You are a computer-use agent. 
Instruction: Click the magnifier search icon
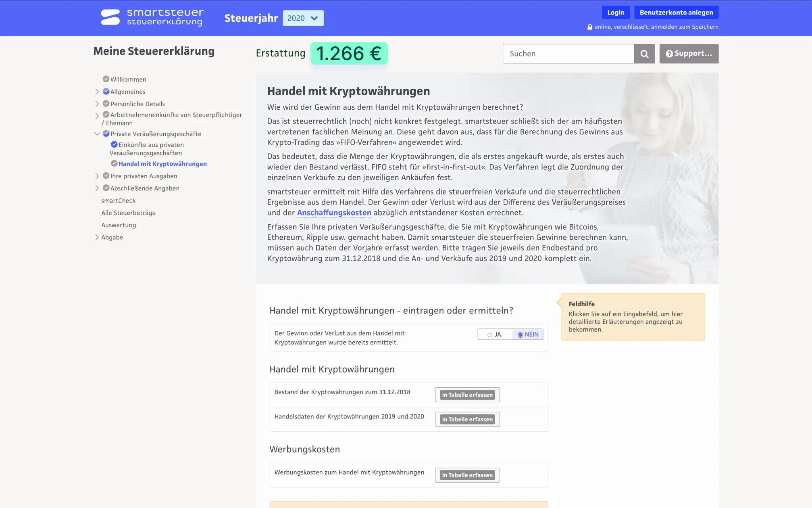644,54
